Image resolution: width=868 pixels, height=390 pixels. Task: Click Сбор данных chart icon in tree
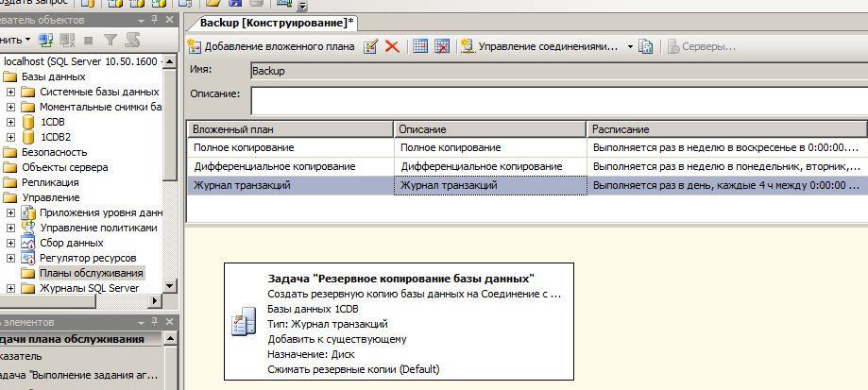click(x=27, y=243)
